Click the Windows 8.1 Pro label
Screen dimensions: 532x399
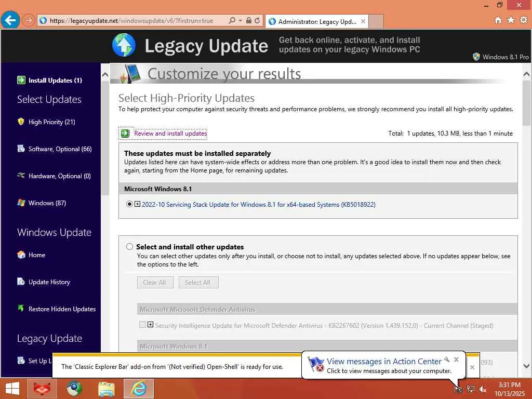coord(505,57)
